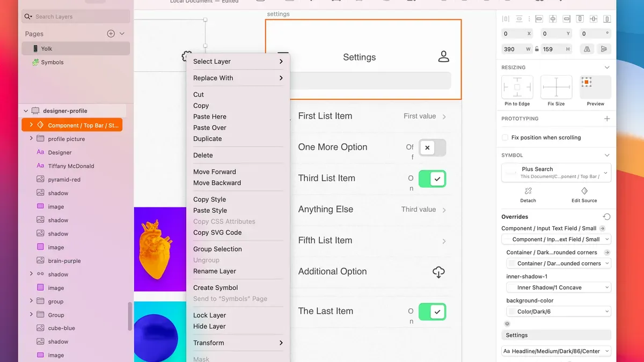Open Inner Shadow/1 Concave dropdown

tap(558, 287)
